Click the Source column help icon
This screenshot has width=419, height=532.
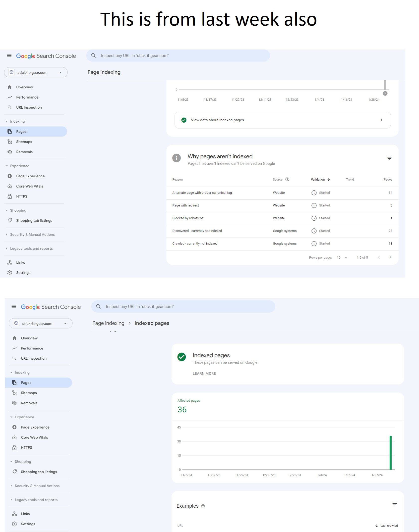tap(287, 179)
